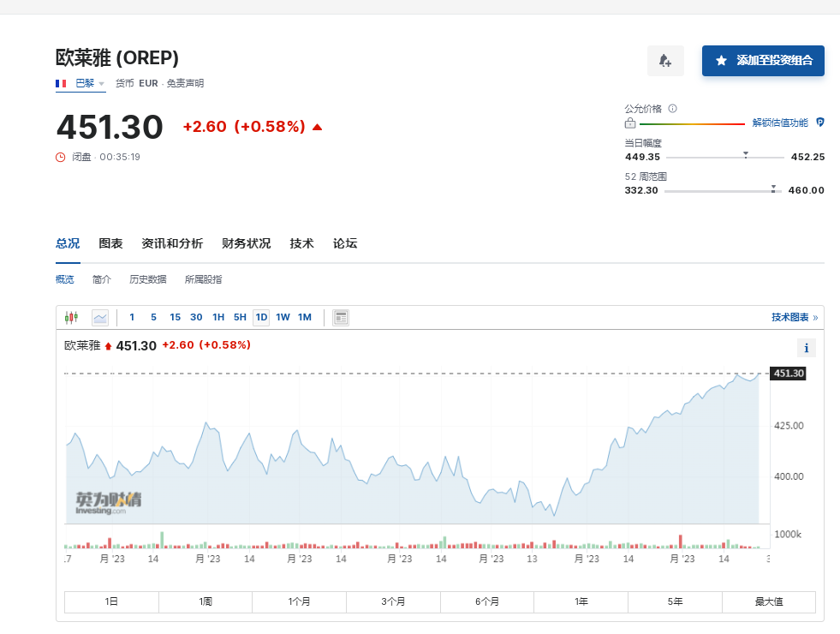
Task: Open the 总况 tab
Action: [x=68, y=244]
